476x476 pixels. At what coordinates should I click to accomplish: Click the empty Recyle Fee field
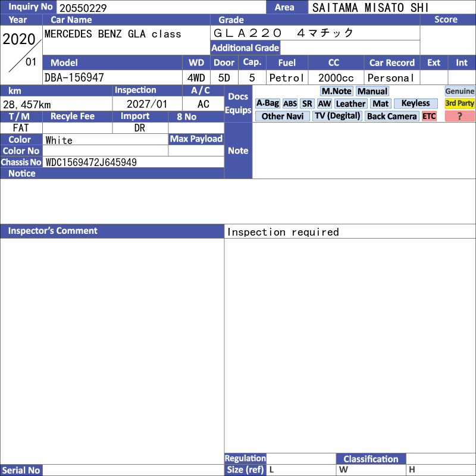[77, 128]
